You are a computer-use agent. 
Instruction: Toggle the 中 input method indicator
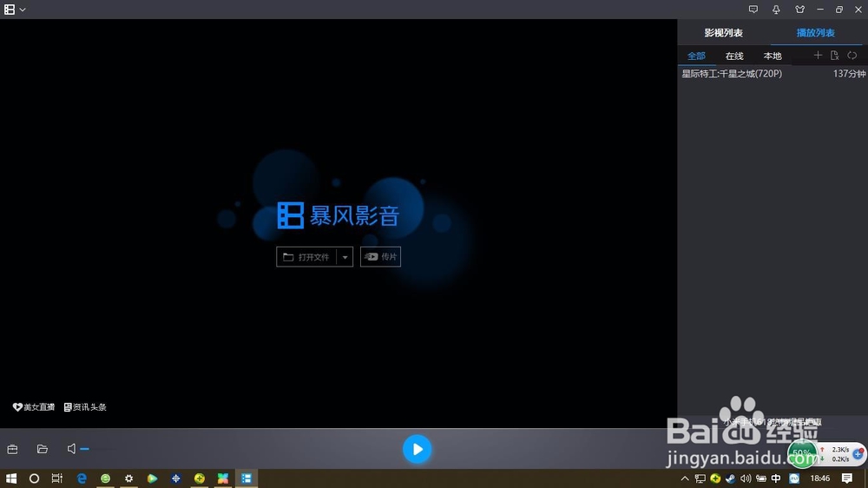(776, 478)
